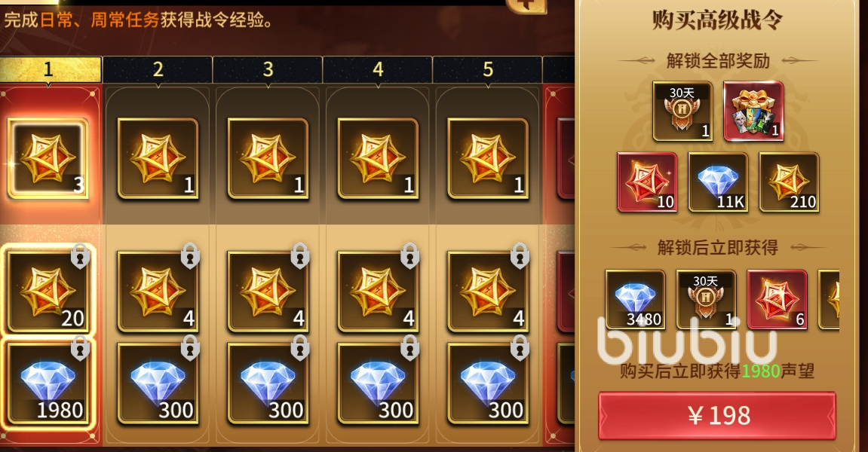Open the 日常、周常任务 orange link text

[x=100, y=20]
